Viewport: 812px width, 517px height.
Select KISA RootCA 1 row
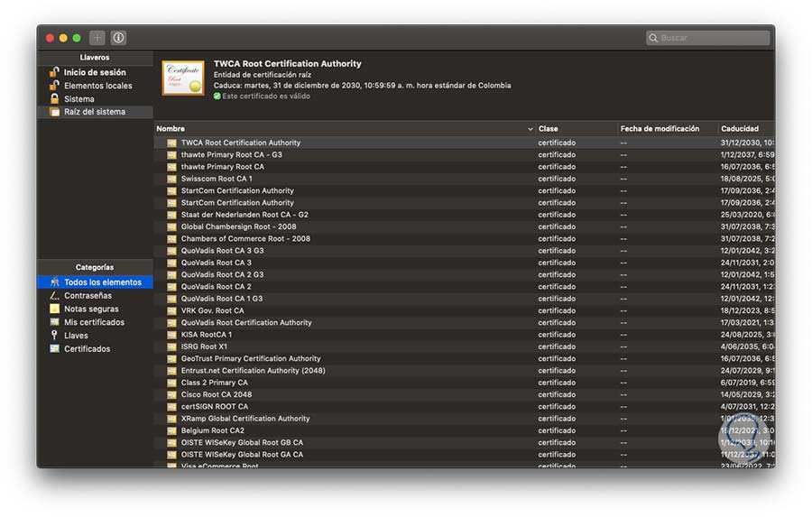[465, 335]
